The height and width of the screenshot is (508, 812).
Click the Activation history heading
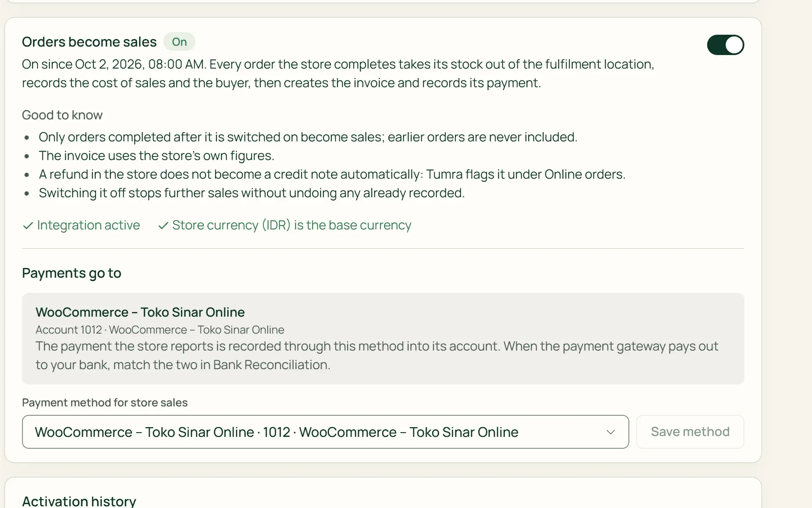click(79, 501)
